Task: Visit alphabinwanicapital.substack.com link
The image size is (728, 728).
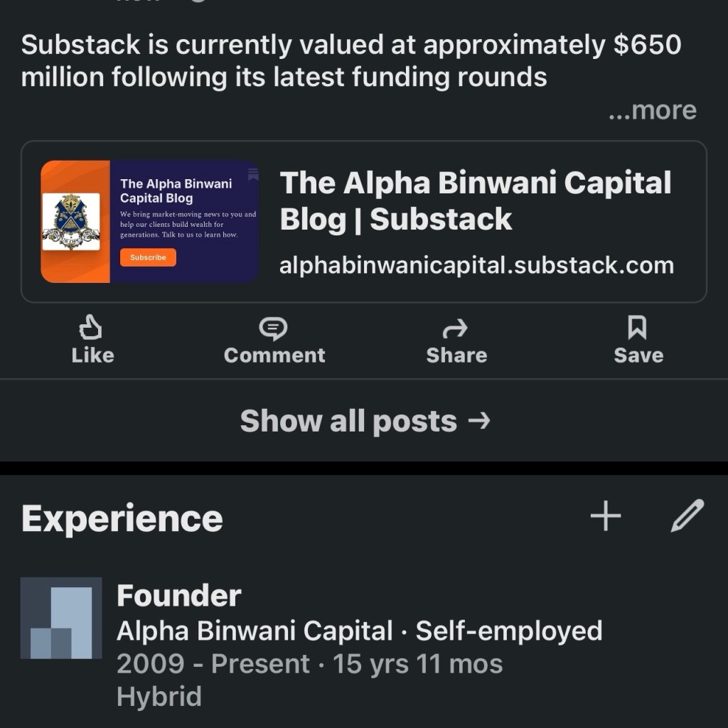Action: pos(476,265)
